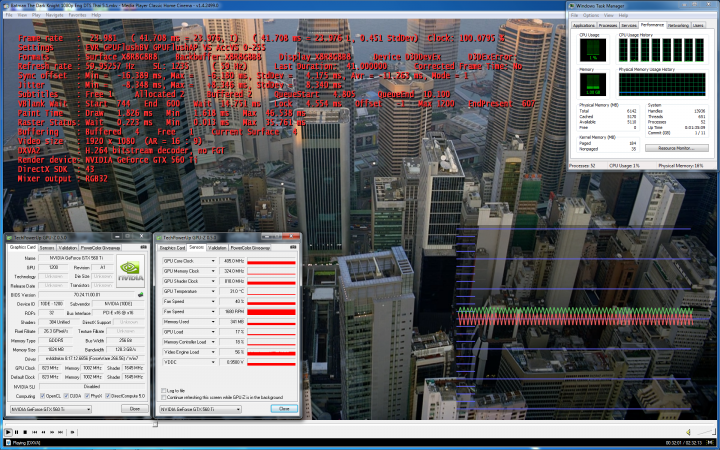Image resolution: width=720 pixels, height=450 pixels.
Task: Click the Resource Monitor button
Action: pos(677,148)
